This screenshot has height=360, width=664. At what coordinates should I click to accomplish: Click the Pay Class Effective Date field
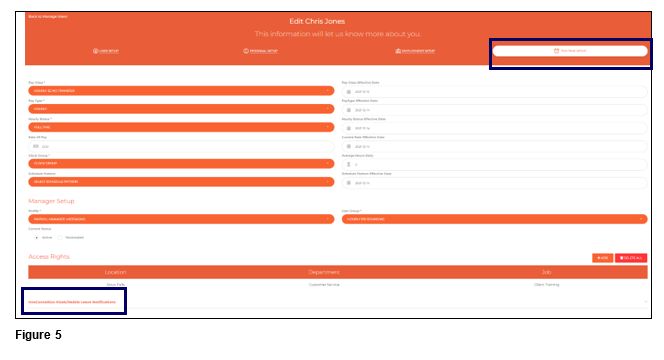tap(495, 91)
